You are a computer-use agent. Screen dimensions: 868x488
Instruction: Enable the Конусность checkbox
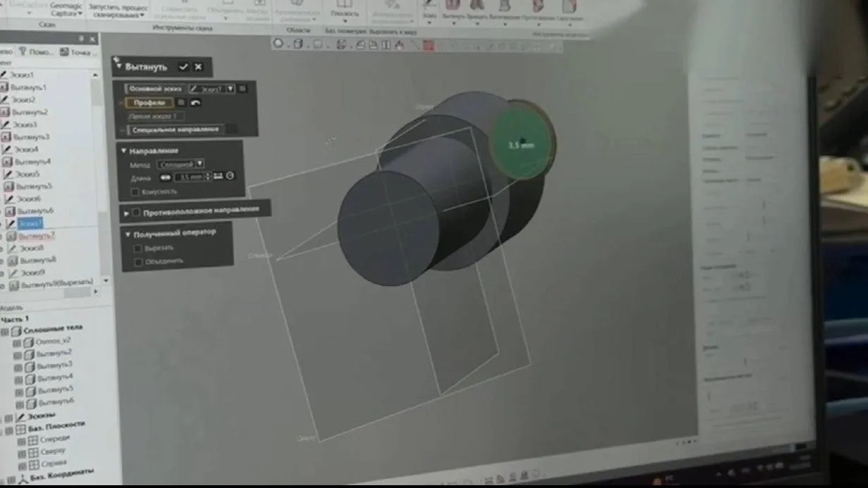pos(135,190)
